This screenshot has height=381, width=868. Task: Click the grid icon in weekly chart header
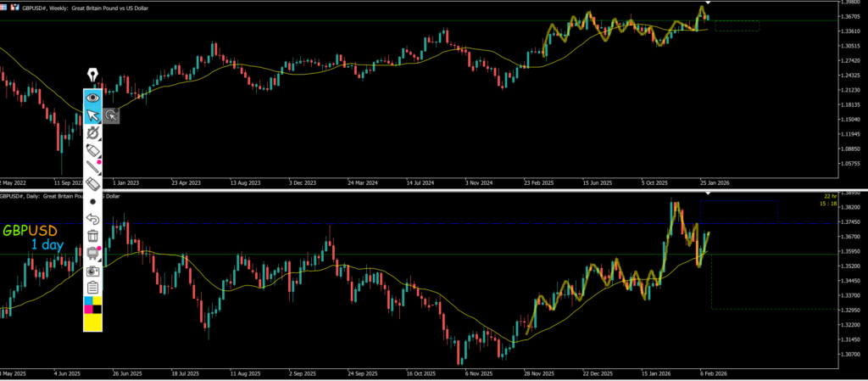click(x=4, y=5)
